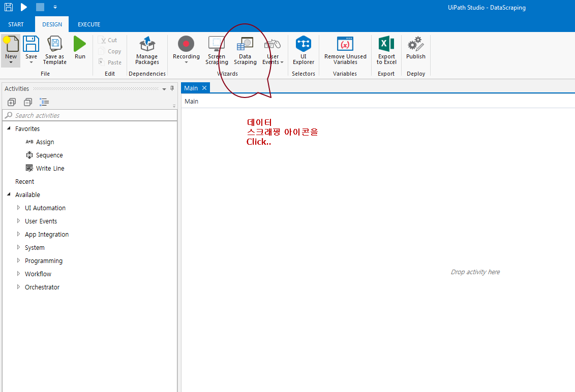Open the Save button dropdown arrow
Screen dimensions: 575x392
31,62
